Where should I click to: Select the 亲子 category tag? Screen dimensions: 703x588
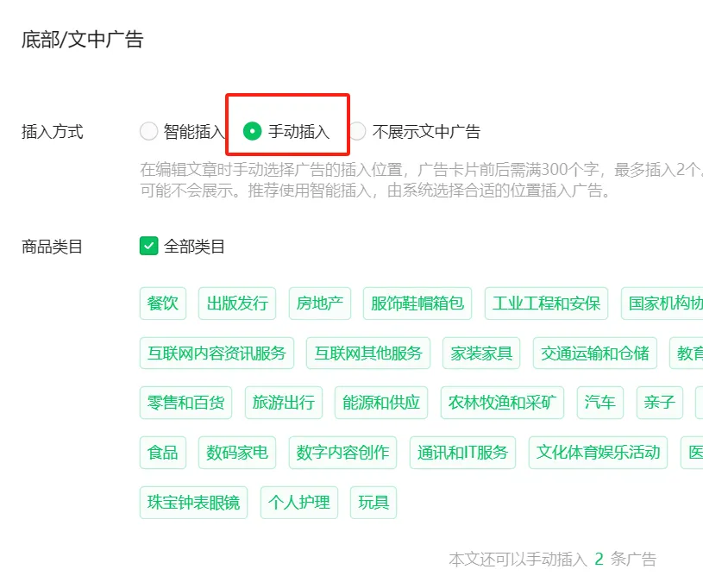click(x=660, y=403)
